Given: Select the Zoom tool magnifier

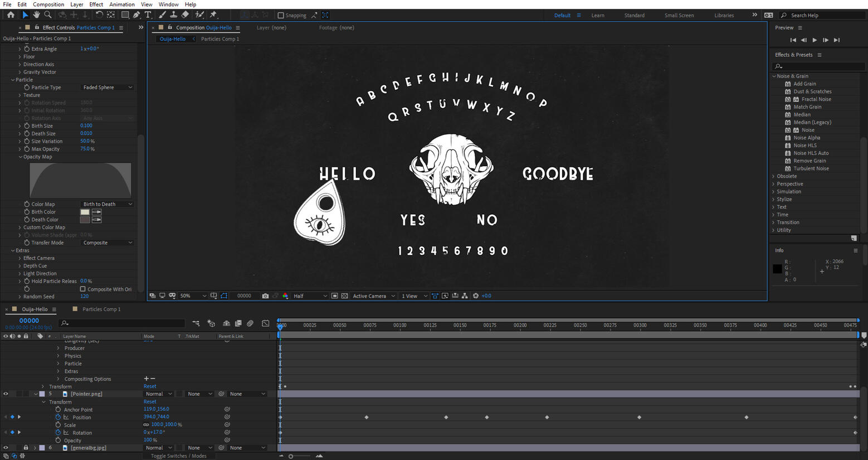Looking at the screenshot, I should (48, 15).
